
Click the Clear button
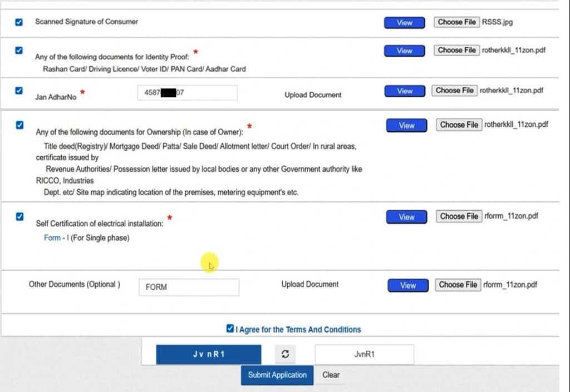(x=331, y=375)
